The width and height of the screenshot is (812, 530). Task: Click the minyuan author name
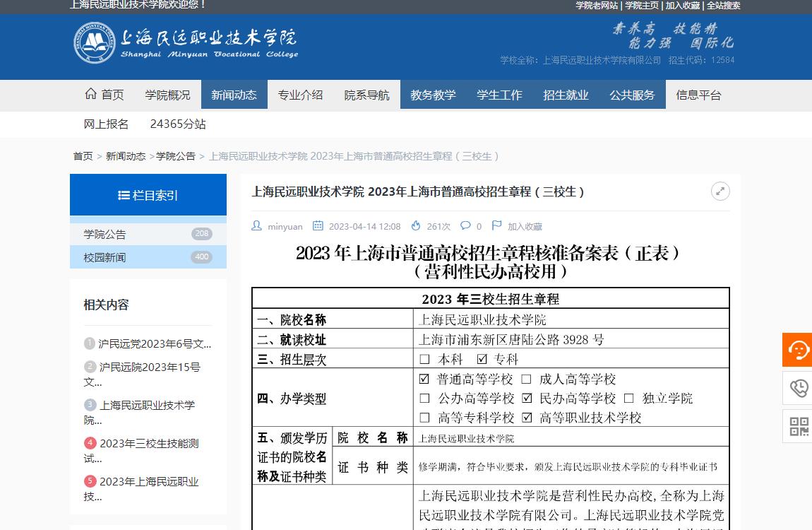coord(285,226)
